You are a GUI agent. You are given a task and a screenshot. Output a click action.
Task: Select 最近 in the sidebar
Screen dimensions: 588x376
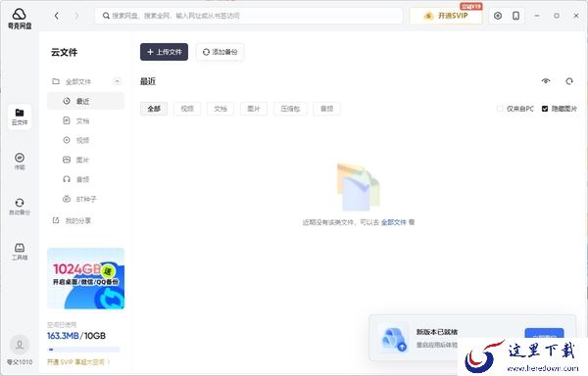[85, 101]
